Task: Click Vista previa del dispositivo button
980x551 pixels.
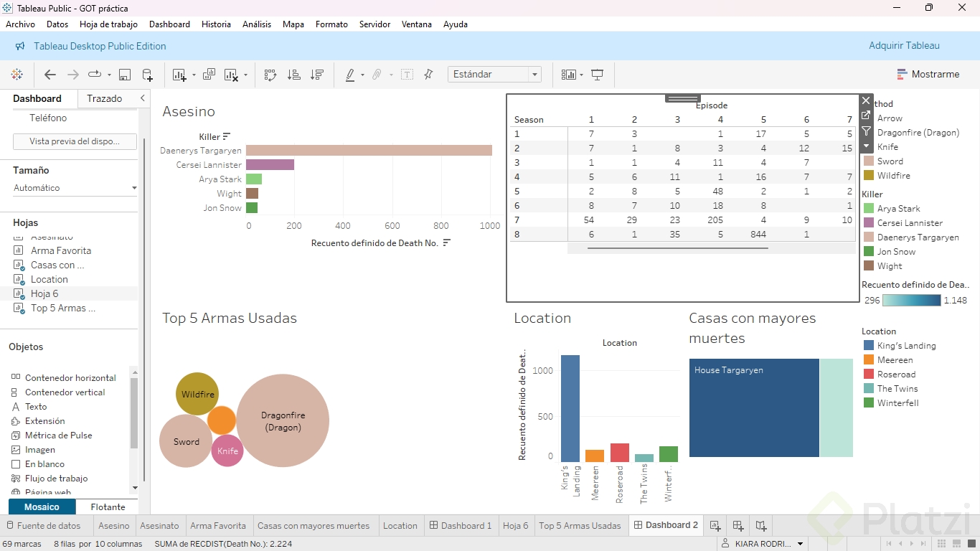Action: pos(75,141)
